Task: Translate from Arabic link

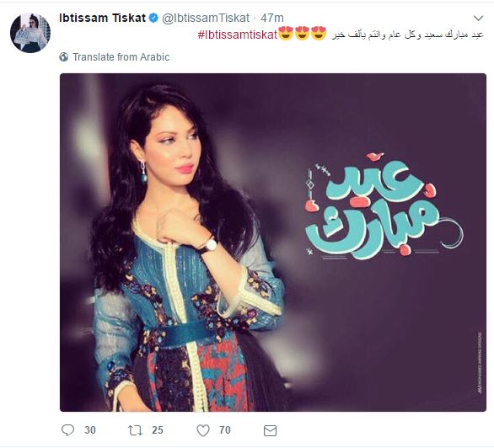Action: click(121, 57)
